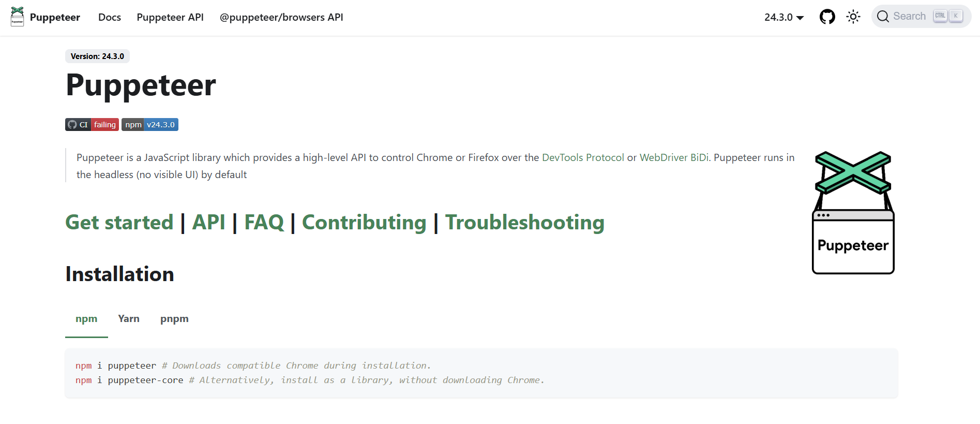Open the API heading link
Screen dimensions: 980x424
tap(209, 222)
